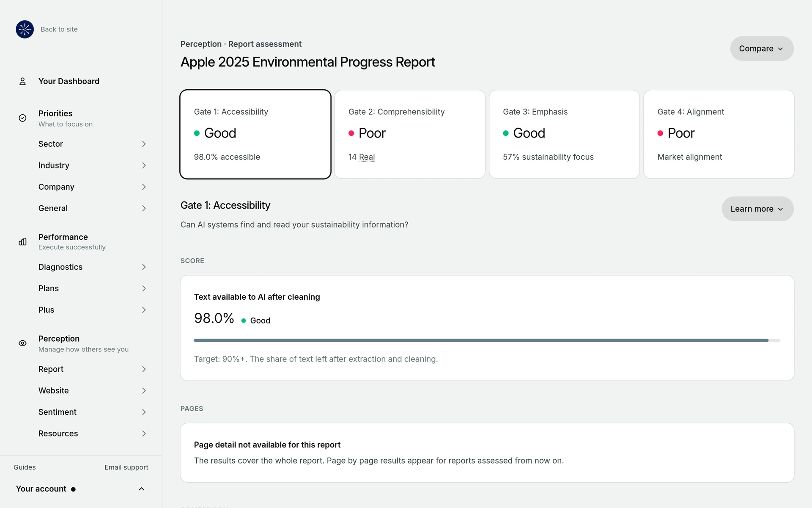This screenshot has height=508, width=812.
Task: Open the General menu item
Action: (x=53, y=208)
